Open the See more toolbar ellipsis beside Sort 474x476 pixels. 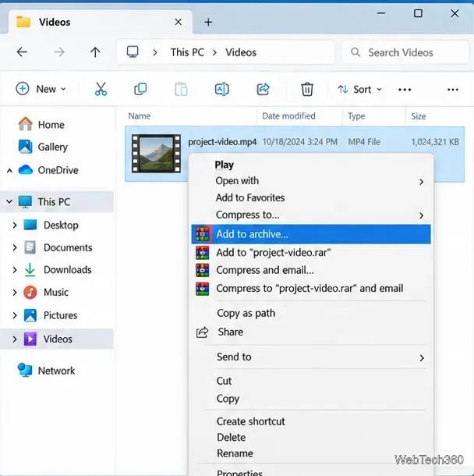(x=405, y=90)
